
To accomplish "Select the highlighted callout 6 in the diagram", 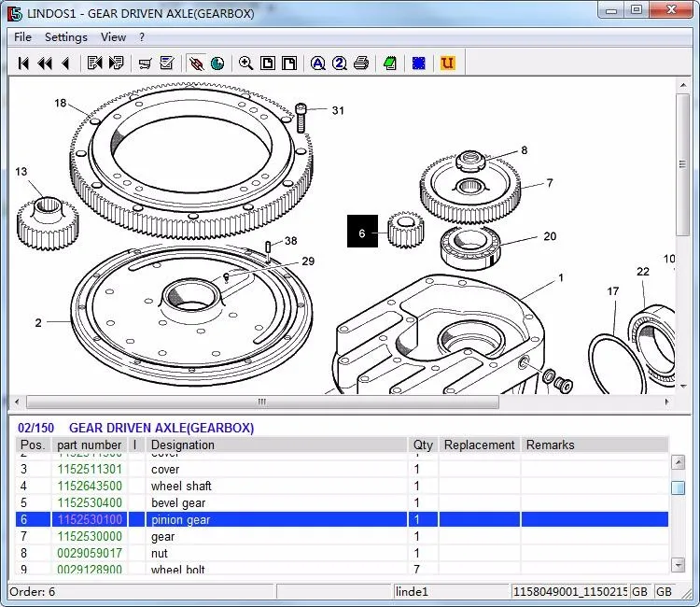I will click(x=362, y=232).
